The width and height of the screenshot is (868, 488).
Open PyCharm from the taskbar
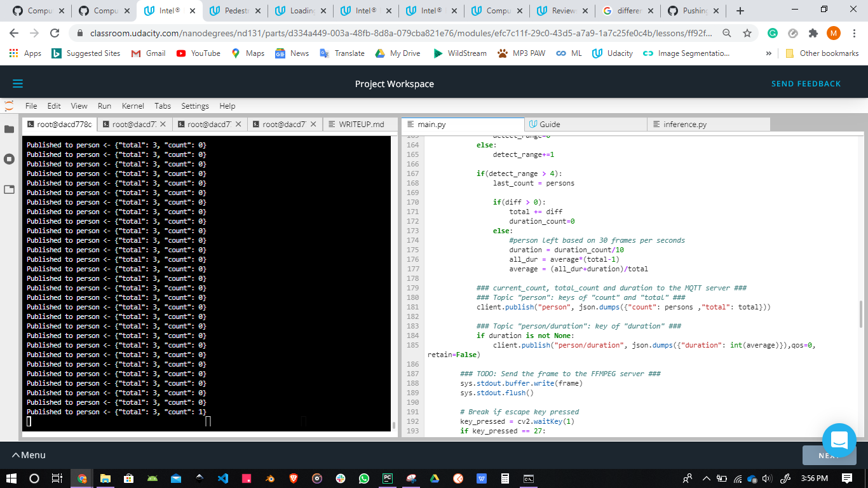tap(387, 478)
